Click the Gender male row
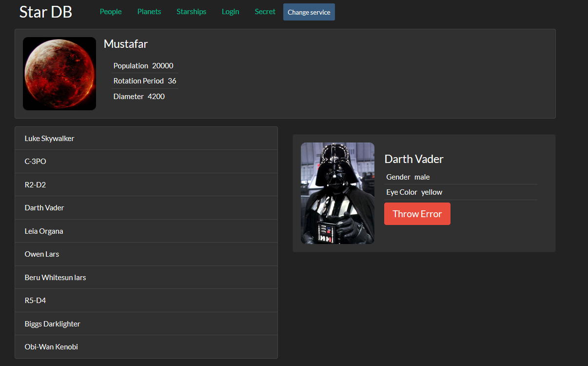The image size is (588, 366). coord(461,177)
